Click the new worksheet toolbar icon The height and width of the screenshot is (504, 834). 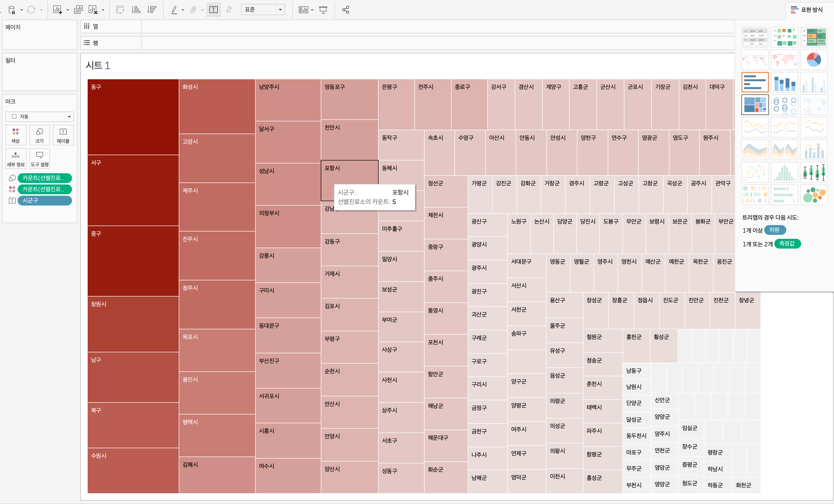tap(57, 10)
